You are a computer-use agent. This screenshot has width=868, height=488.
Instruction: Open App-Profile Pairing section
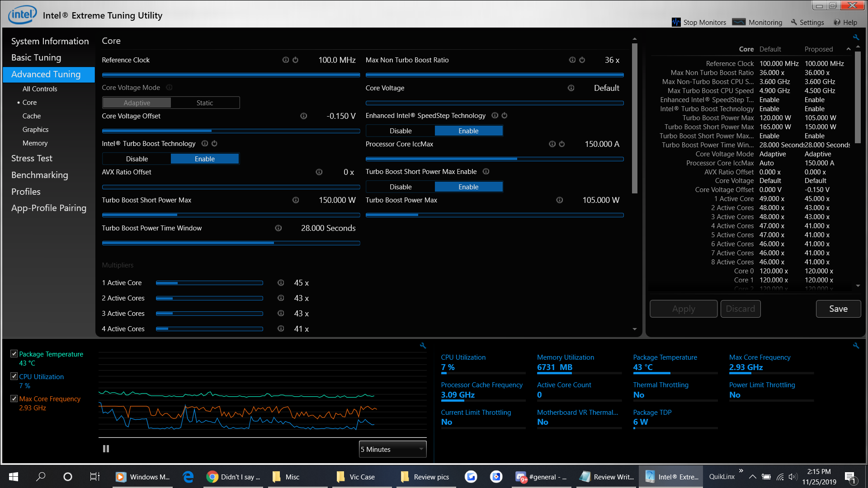pyautogui.click(x=49, y=208)
